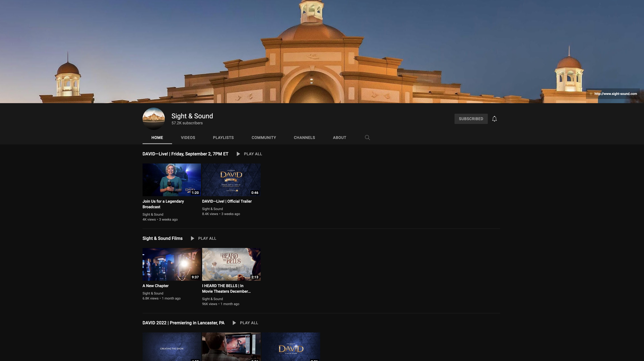Open the Creating the Show thumbnail
This screenshot has width=644, height=361.
(x=172, y=347)
